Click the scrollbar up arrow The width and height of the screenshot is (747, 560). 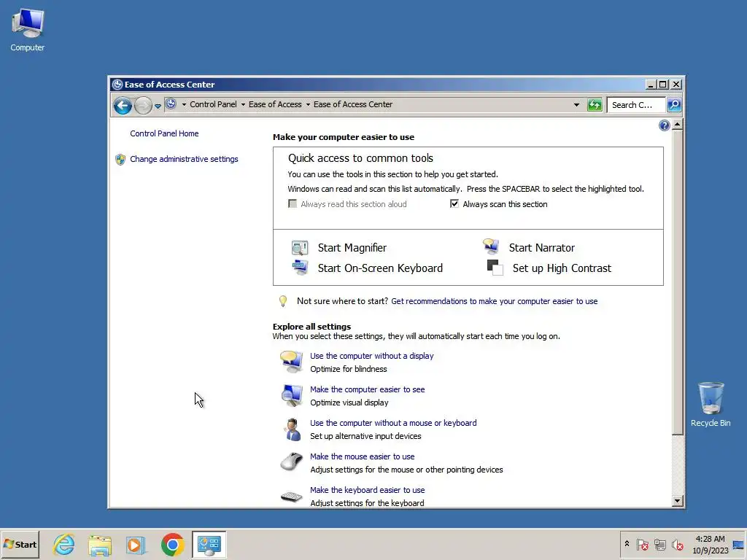click(x=677, y=125)
